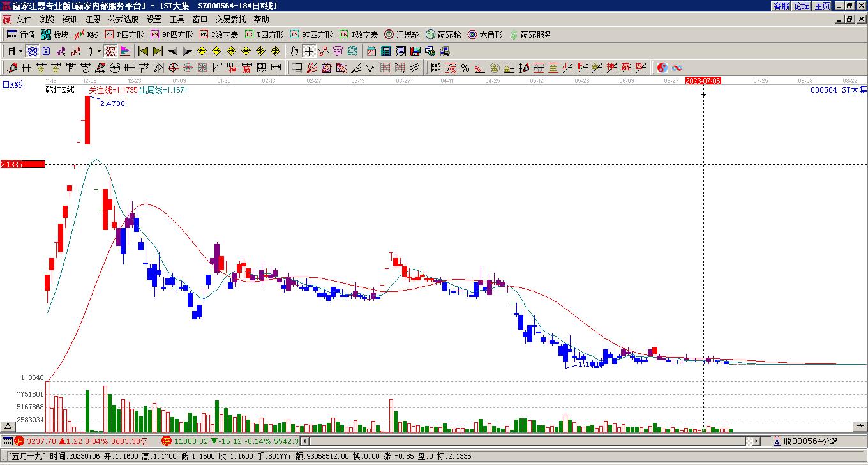868x465 pixels.
Task: Open the 公式选股 menu
Action: click(123, 20)
